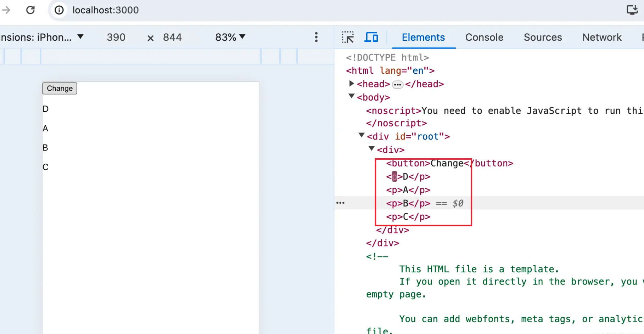Switch to the Elements tab
644x334 pixels.
(x=423, y=37)
